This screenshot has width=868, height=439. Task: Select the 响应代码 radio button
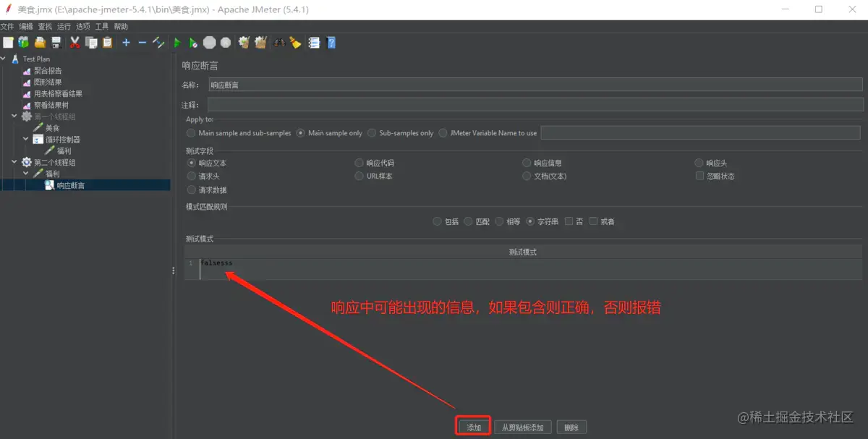tap(359, 163)
